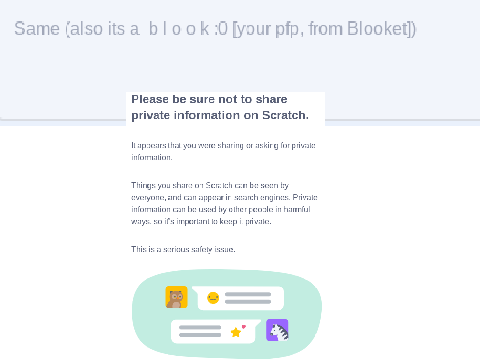The image size is (480, 360).
Task: Click the bear's white speech bubble
Action: click(238, 298)
